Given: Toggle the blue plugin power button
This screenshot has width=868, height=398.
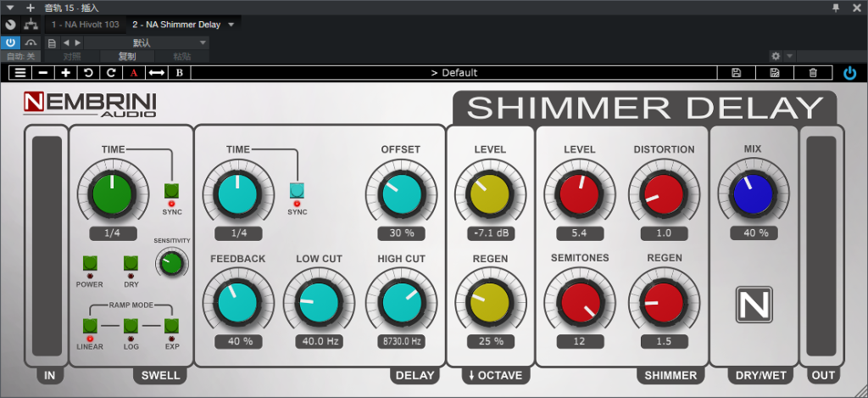Looking at the screenshot, I should 849,73.
